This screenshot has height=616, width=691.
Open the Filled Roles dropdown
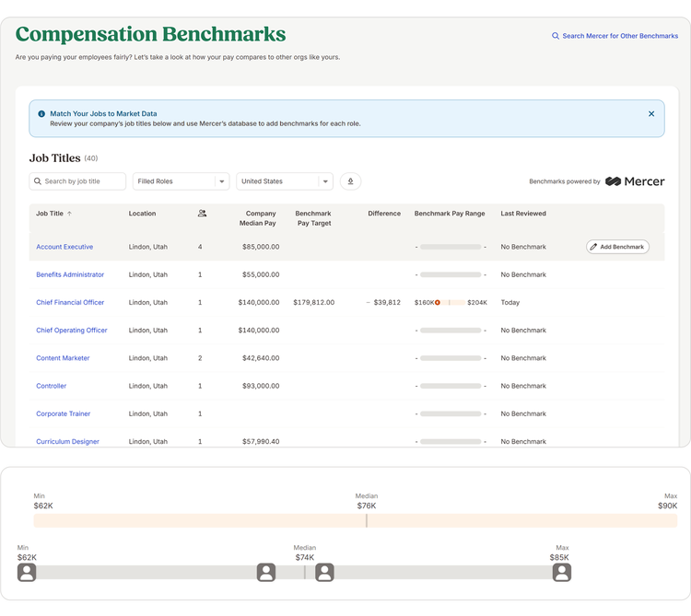[x=181, y=181]
